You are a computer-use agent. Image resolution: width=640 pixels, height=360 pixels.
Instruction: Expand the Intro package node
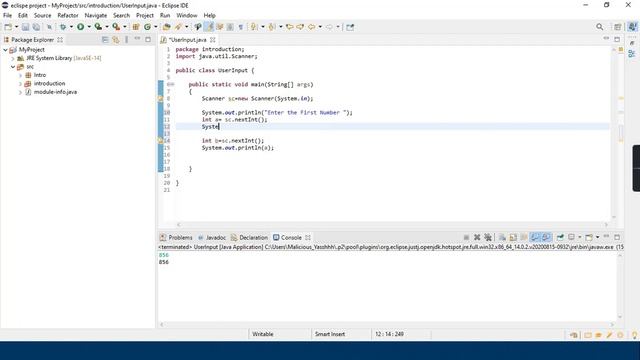[20, 75]
